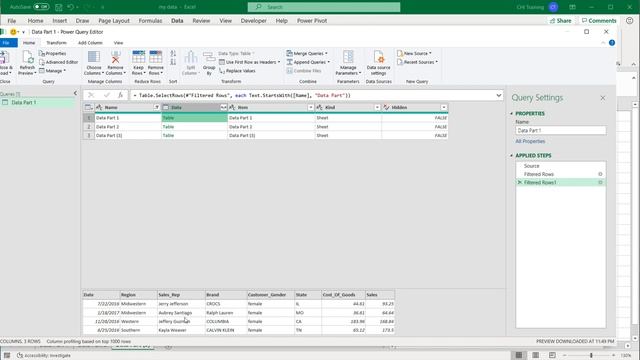Click Replace Values in Transform group

[237, 71]
